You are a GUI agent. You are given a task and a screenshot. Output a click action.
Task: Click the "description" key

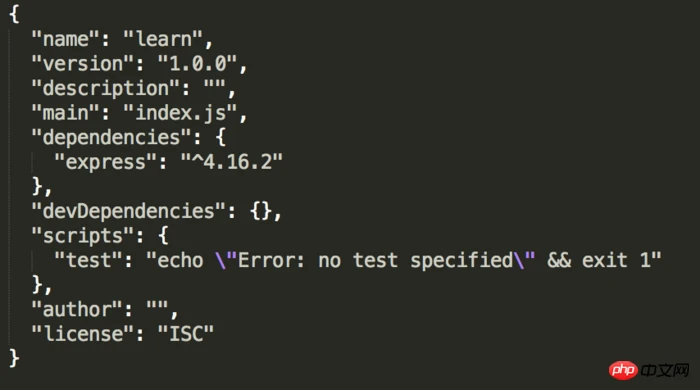pyautogui.click(x=106, y=88)
